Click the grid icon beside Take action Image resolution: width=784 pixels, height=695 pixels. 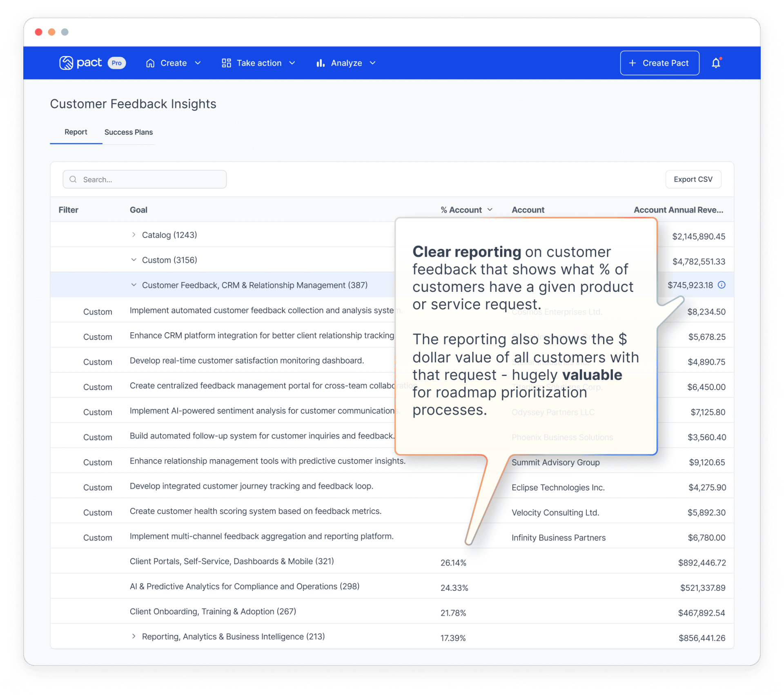pos(226,63)
